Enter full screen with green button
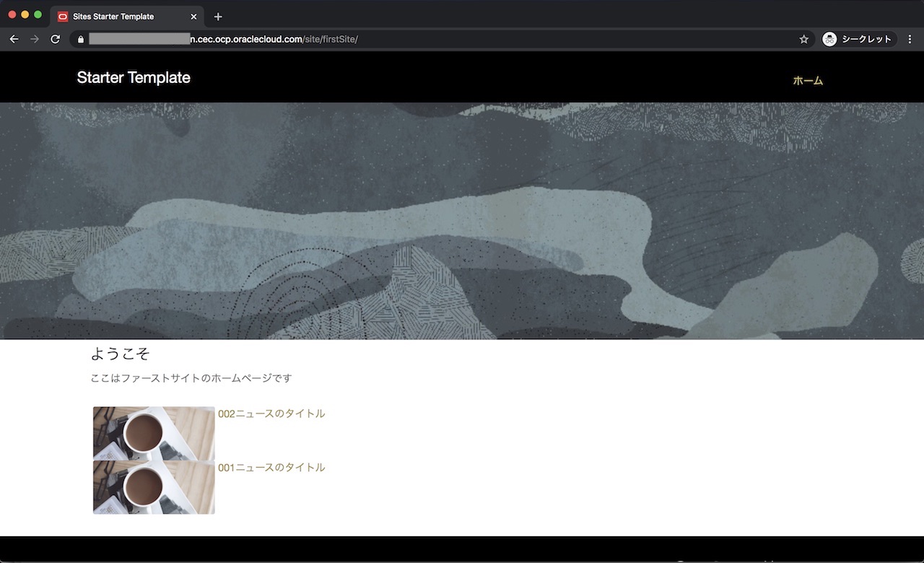 tap(38, 14)
